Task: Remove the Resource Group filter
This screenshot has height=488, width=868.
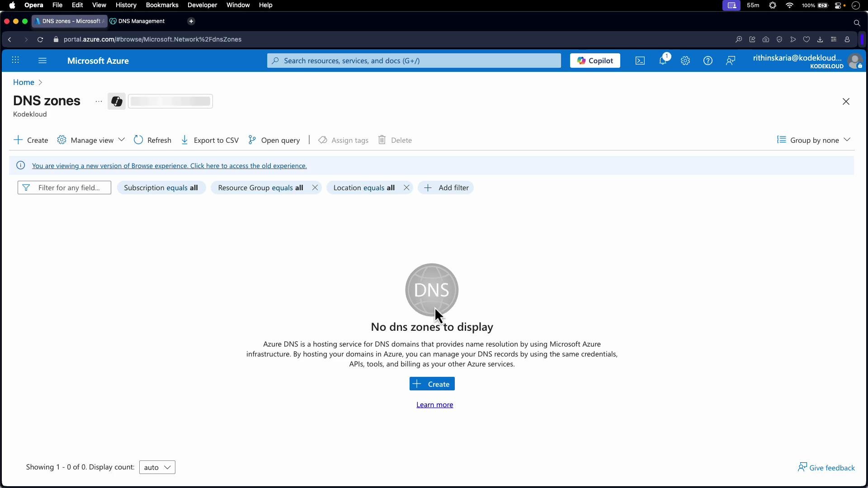Action: coord(315,188)
